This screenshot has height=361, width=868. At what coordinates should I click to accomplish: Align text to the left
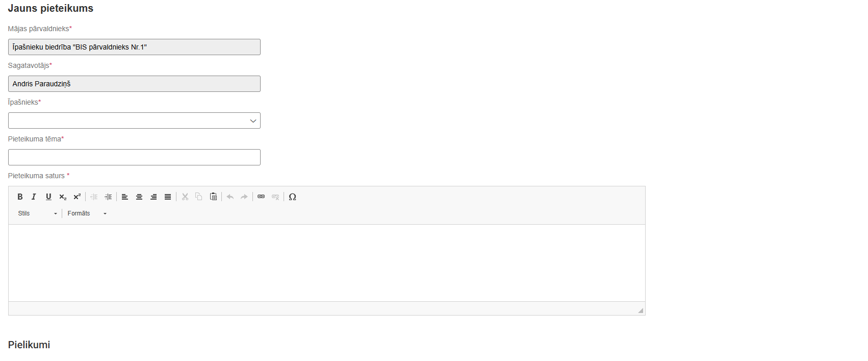(x=124, y=197)
